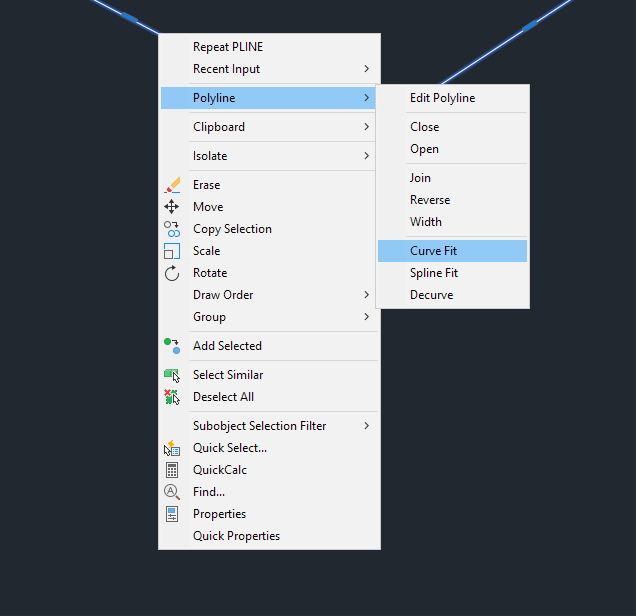Choose Quick Properties menu entry
Screen dimensions: 636x616
269,536
